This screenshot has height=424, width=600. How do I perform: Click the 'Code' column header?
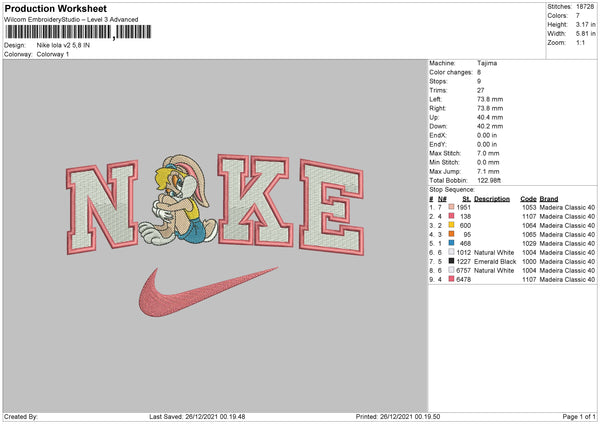pos(528,199)
